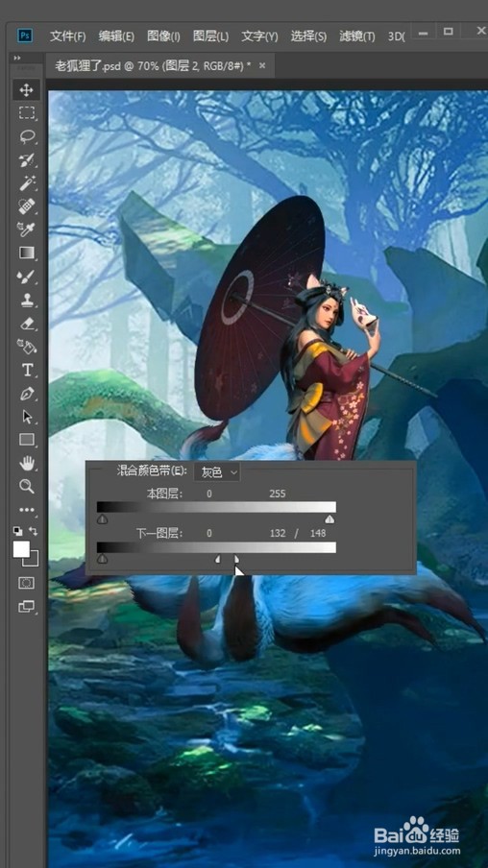Viewport: 488px width, 868px height.
Task: Select the Move tool
Action: point(27,89)
